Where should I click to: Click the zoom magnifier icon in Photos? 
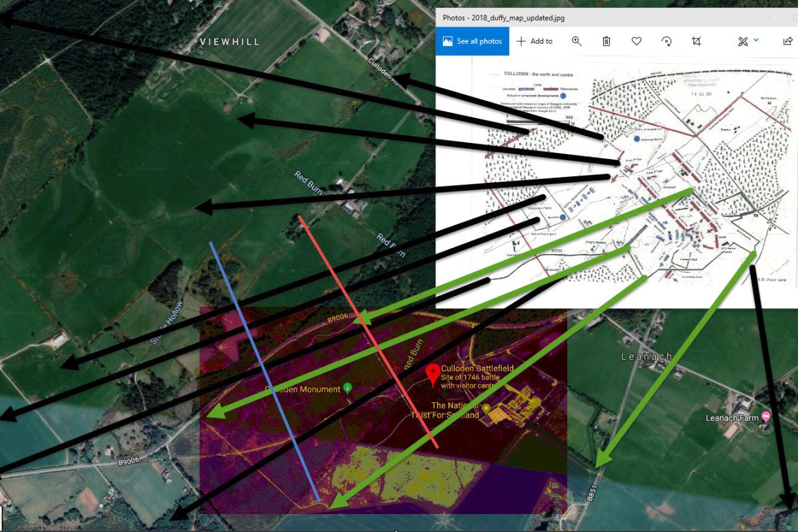click(x=577, y=41)
